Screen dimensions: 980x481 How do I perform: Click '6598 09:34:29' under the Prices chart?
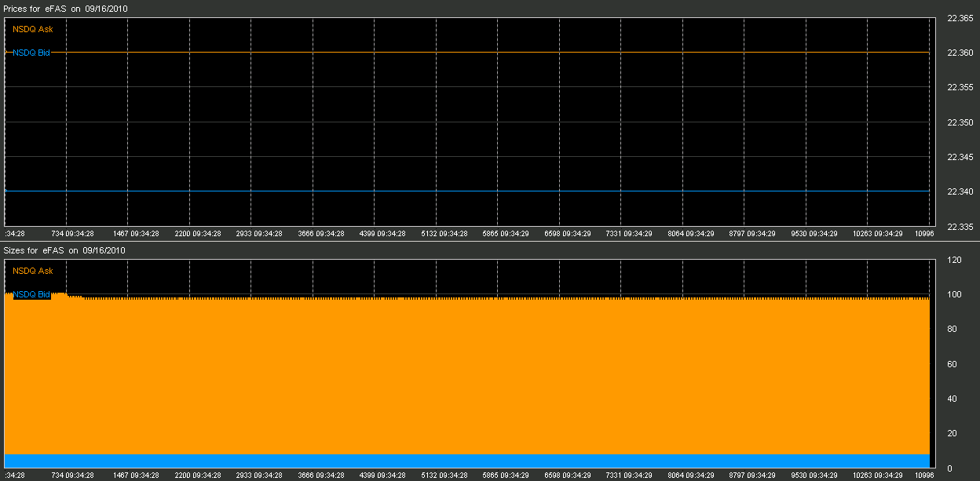568,234
